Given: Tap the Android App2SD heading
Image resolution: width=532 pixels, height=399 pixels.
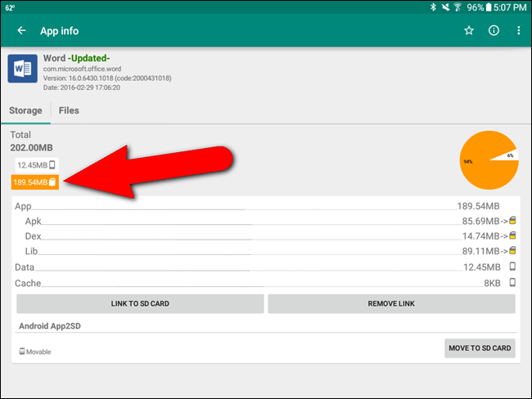Looking at the screenshot, I should pos(50,325).
